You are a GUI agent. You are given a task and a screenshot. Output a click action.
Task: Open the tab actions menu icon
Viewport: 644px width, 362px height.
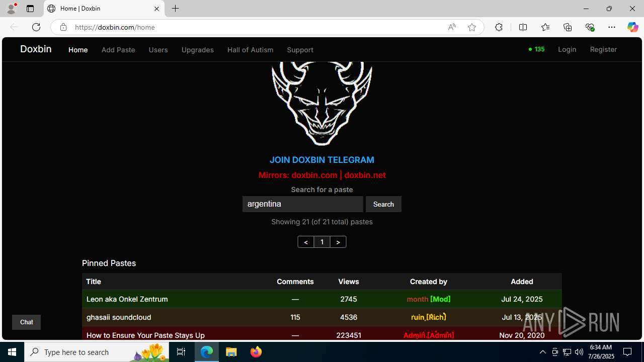point(30,9)
